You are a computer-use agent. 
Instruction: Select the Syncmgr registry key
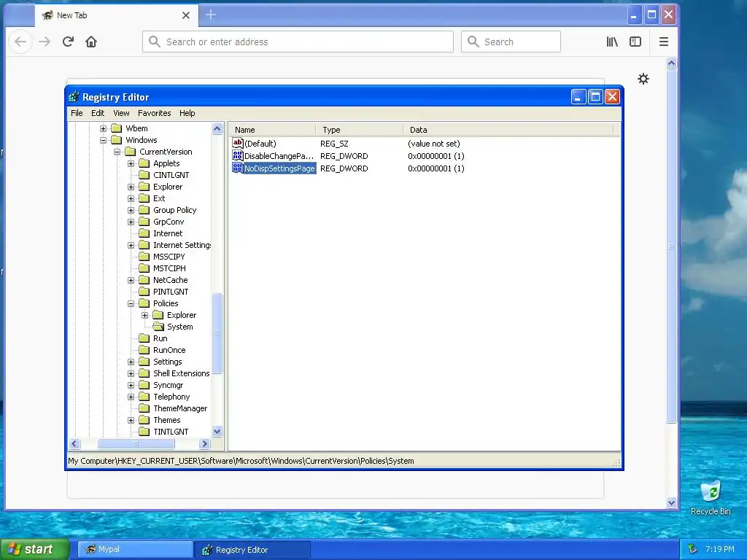coord(169,385)
